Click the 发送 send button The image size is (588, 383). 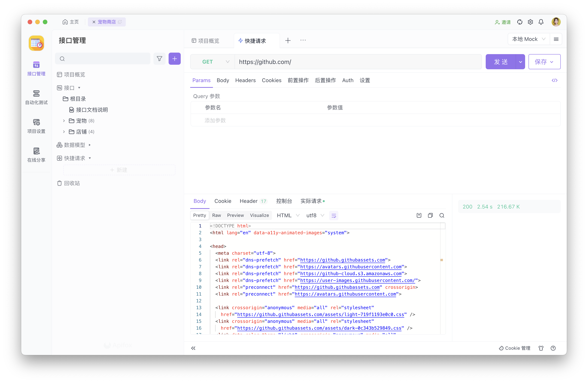[x=500, y=62]
